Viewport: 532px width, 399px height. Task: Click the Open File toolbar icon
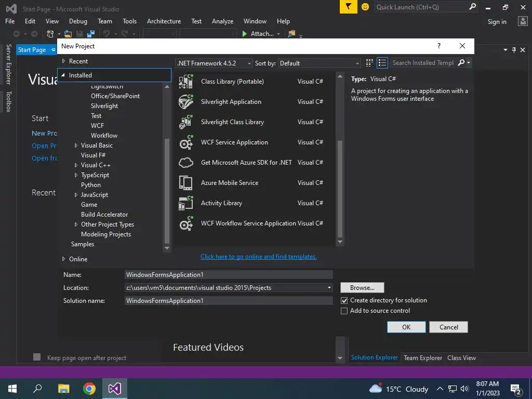68,34
